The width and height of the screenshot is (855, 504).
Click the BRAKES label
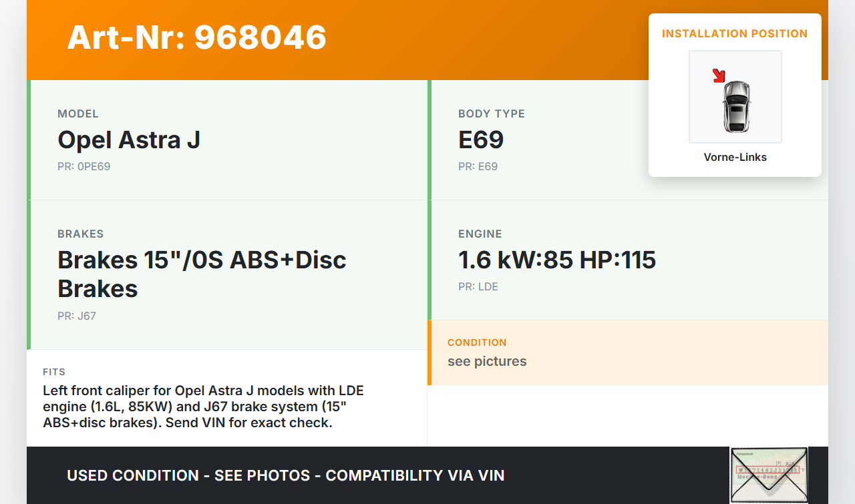point(80,234)
